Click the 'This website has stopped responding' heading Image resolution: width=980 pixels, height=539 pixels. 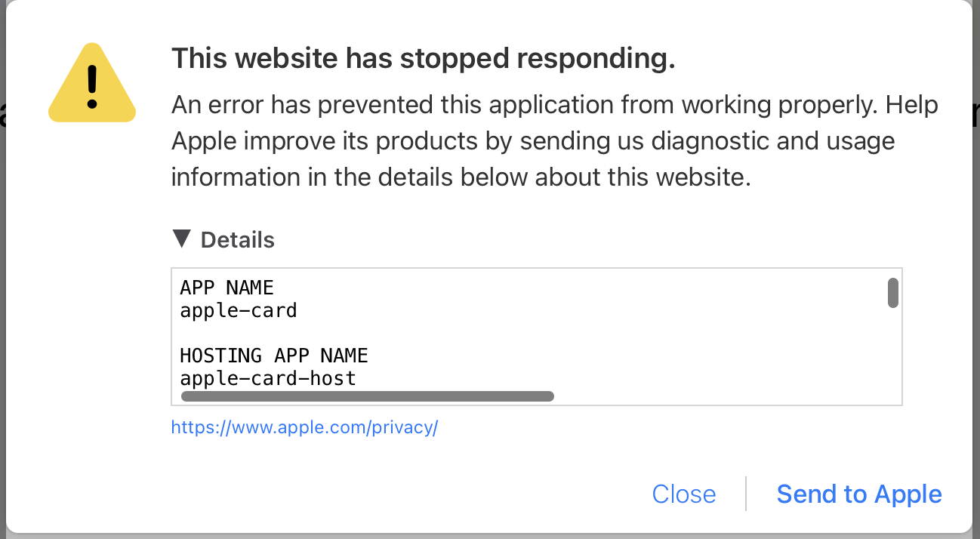(x=423, y=58)
